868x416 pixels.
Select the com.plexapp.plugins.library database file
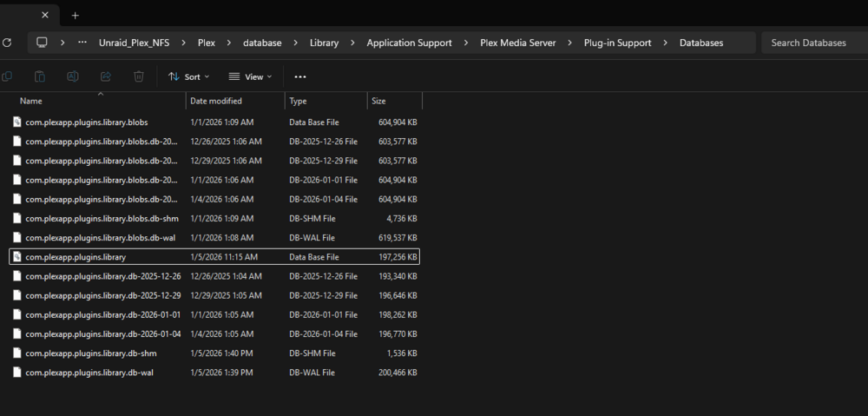214,257
